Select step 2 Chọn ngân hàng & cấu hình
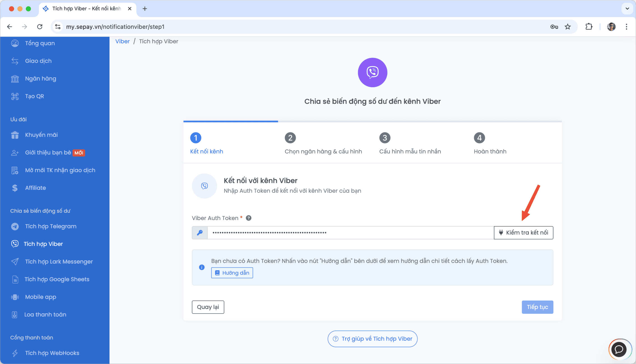This screenshot has height=364, width=636. (x=323, y=143)
